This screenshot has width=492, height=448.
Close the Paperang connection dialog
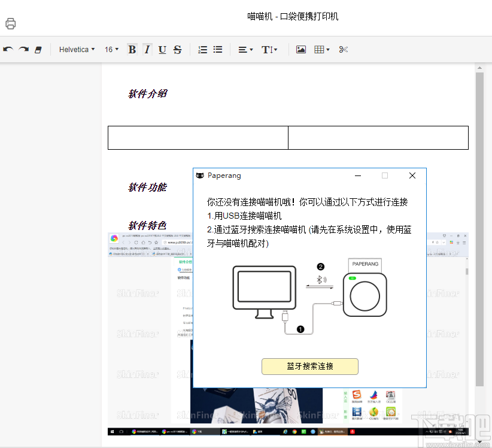[x=412, y=175]
